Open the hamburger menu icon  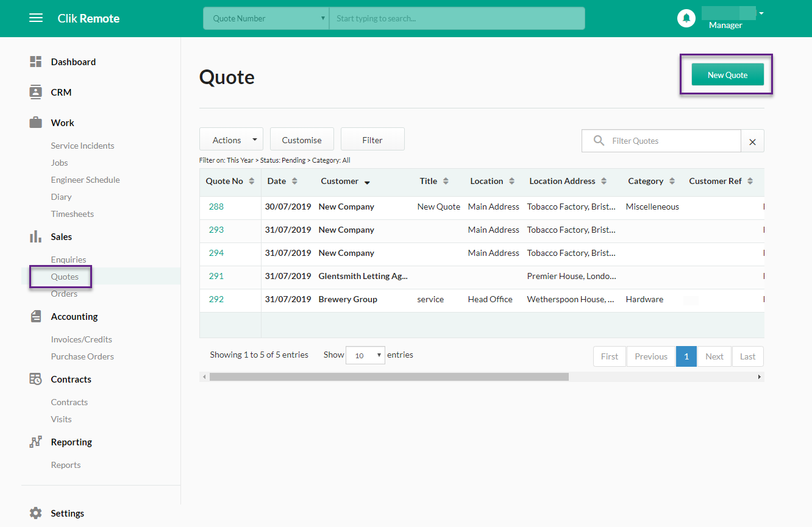pos(36,18)
